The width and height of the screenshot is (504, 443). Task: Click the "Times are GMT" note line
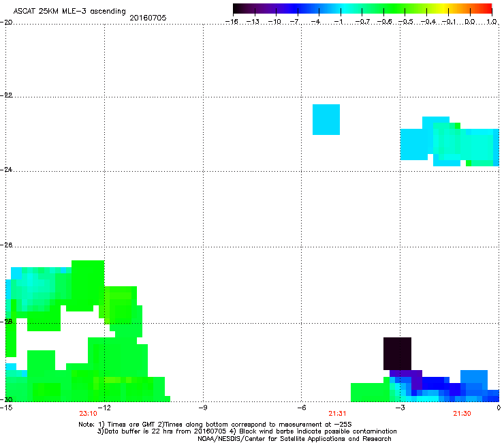coord(215,425)
